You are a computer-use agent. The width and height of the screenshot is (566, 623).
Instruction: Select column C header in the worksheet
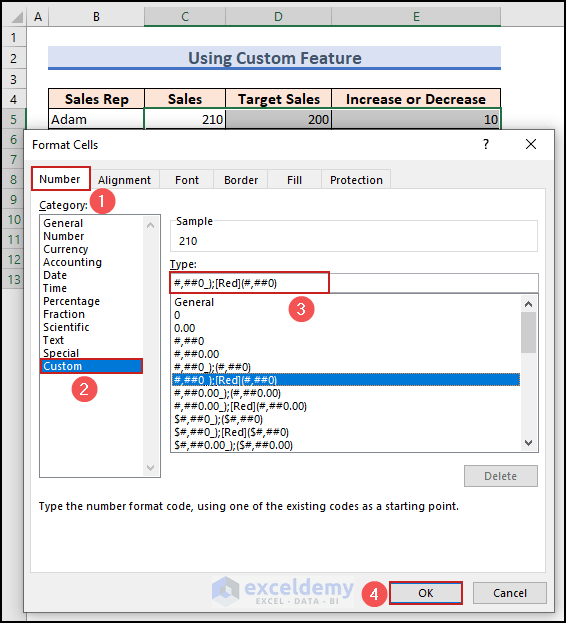[185, 17]
